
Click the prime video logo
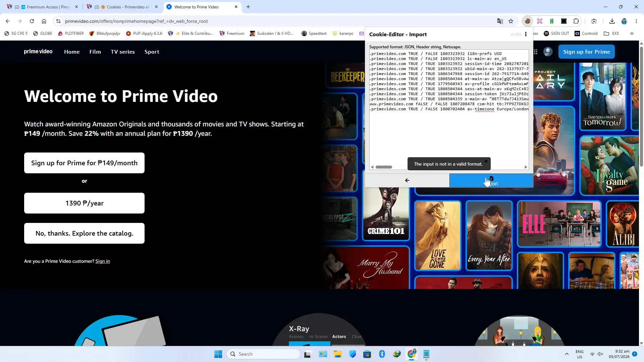(38, 52)
